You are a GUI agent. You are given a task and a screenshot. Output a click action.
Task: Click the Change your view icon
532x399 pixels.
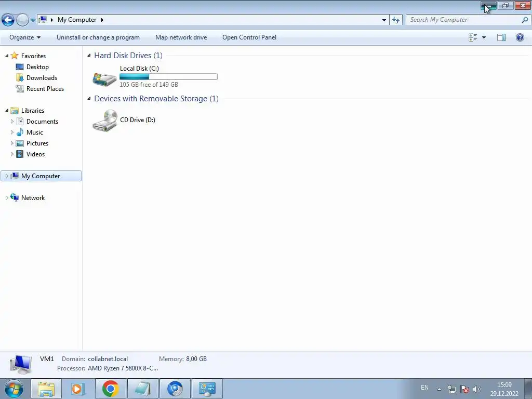click(473, 37)
